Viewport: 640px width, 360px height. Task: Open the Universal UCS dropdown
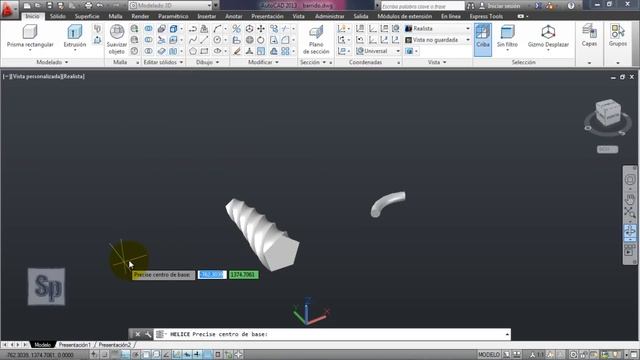[x=378, y=51]
